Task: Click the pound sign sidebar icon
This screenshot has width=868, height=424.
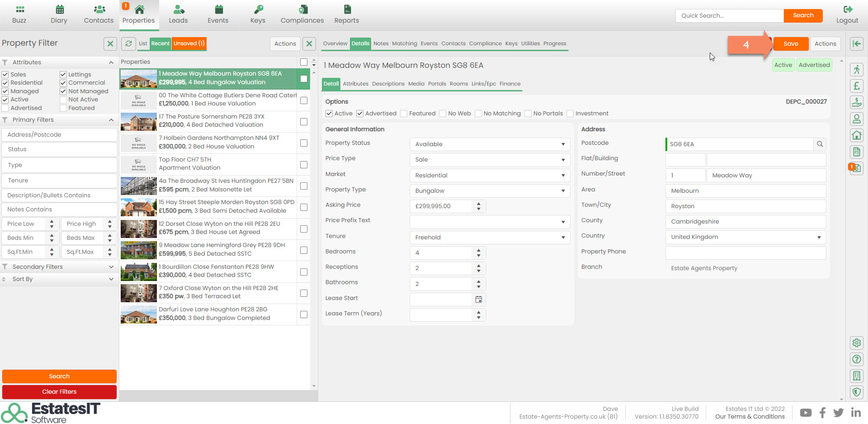Action: pos(856,86)
